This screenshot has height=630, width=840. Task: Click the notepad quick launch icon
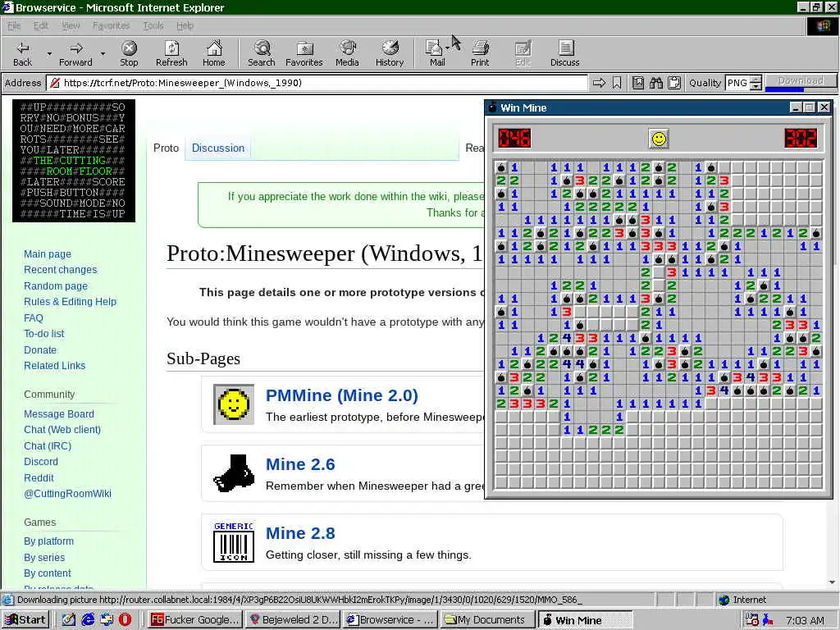tap(69, 619)
